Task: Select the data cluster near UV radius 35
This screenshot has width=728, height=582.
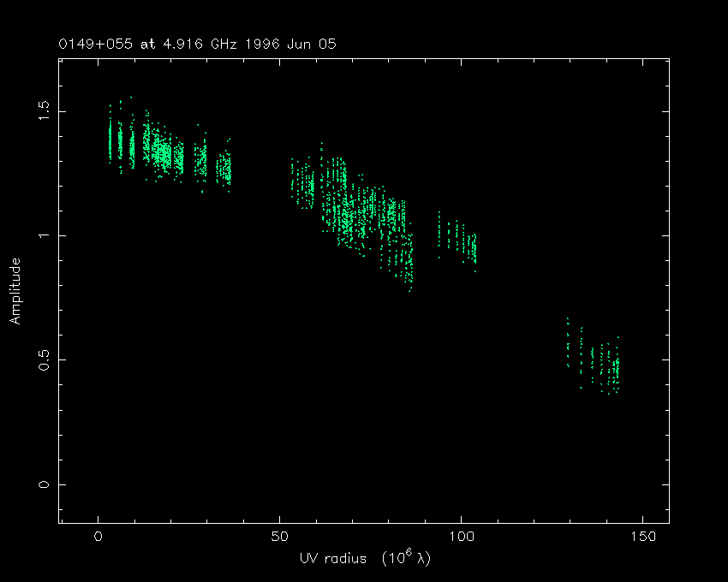Action: pyautogui.click(x=224, y=166)
